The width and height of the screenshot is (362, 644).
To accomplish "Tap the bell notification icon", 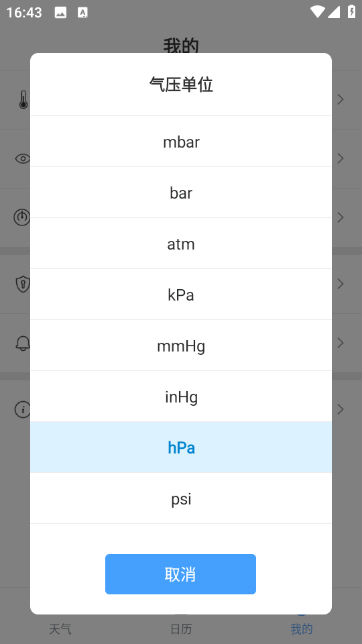I will 23,343.
